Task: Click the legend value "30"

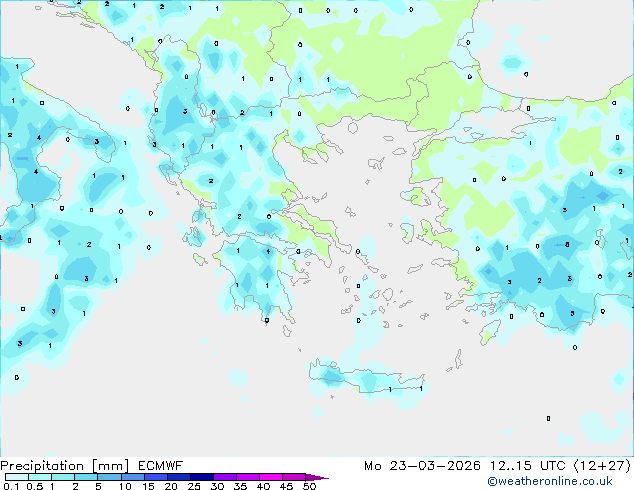Action: [x=217, y=486]
